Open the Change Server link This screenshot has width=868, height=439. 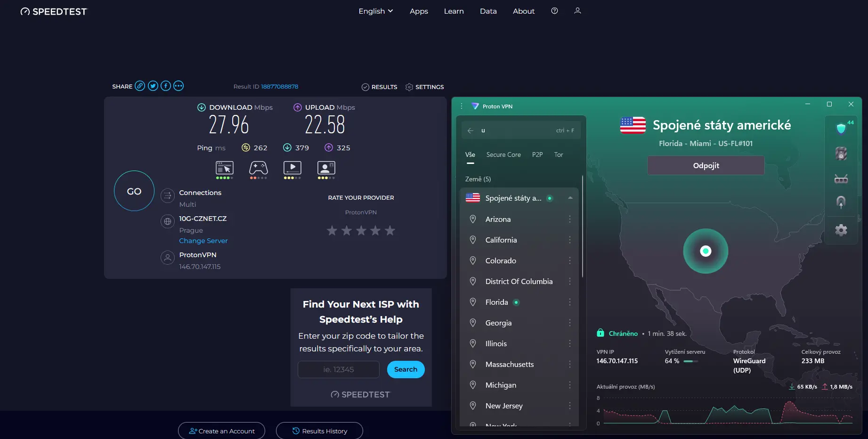(203, 240)
